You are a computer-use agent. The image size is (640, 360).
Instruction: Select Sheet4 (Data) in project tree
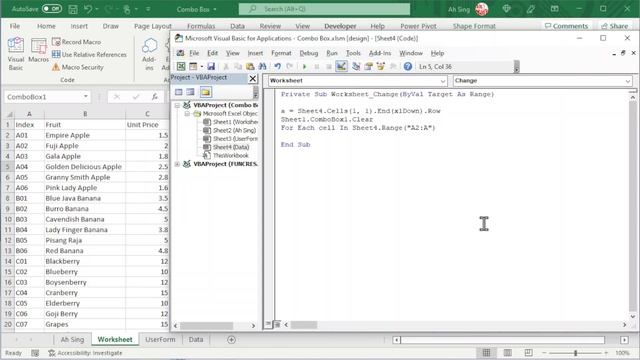tap(226, 147)
